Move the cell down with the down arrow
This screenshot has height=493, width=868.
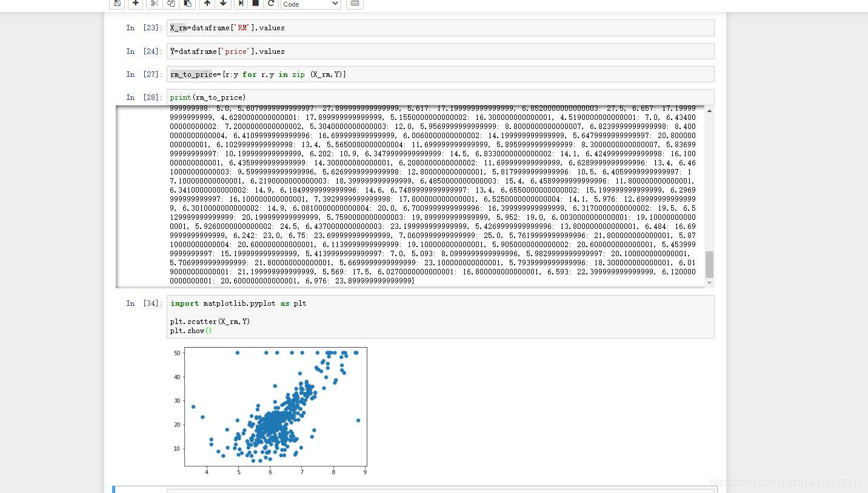[x=223, y=4]
